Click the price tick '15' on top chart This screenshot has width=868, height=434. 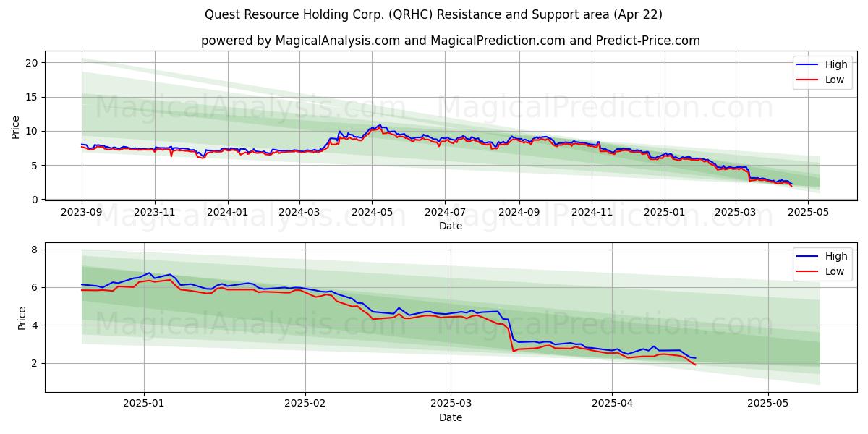pyautogui.click(x=31, y=97)
